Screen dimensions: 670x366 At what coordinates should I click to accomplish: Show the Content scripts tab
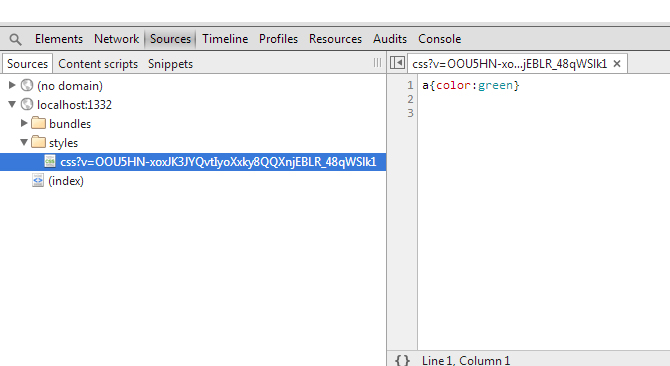98,64
